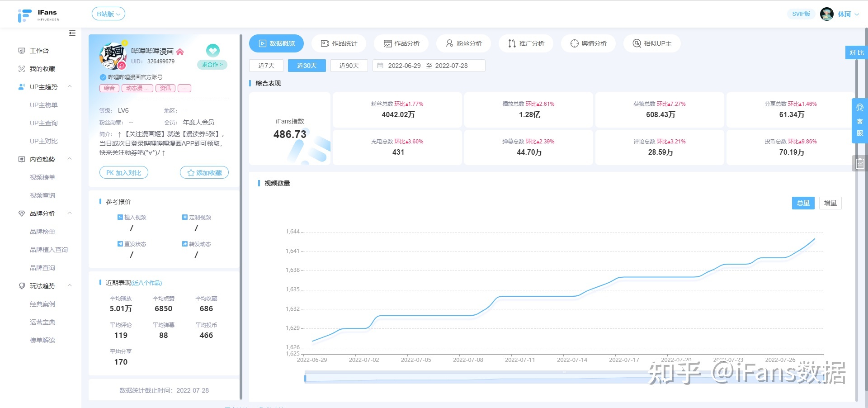Open 品牌植入查询 in sidebar
Screen dimensions: 868x408
click(49, 250)
